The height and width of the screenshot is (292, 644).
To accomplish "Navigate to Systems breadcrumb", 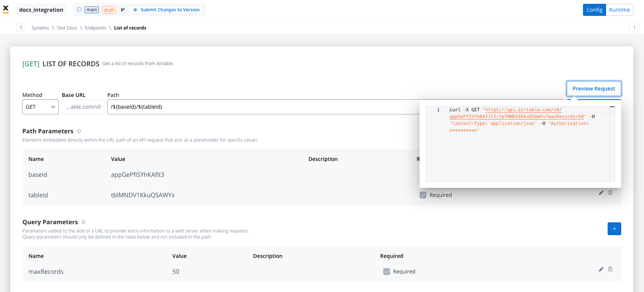I will pos(40,28).
